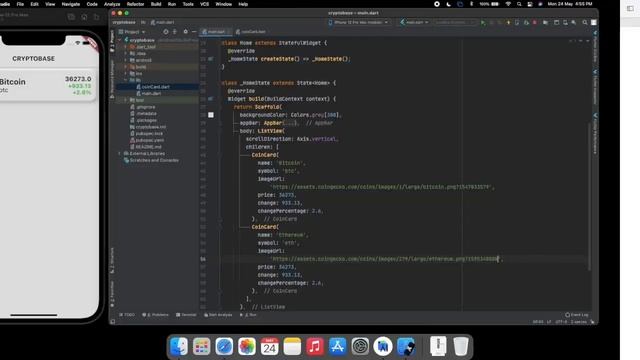Click the Bitcoin card in the simulator
This screenshot has height=360, width=640.
47,86
